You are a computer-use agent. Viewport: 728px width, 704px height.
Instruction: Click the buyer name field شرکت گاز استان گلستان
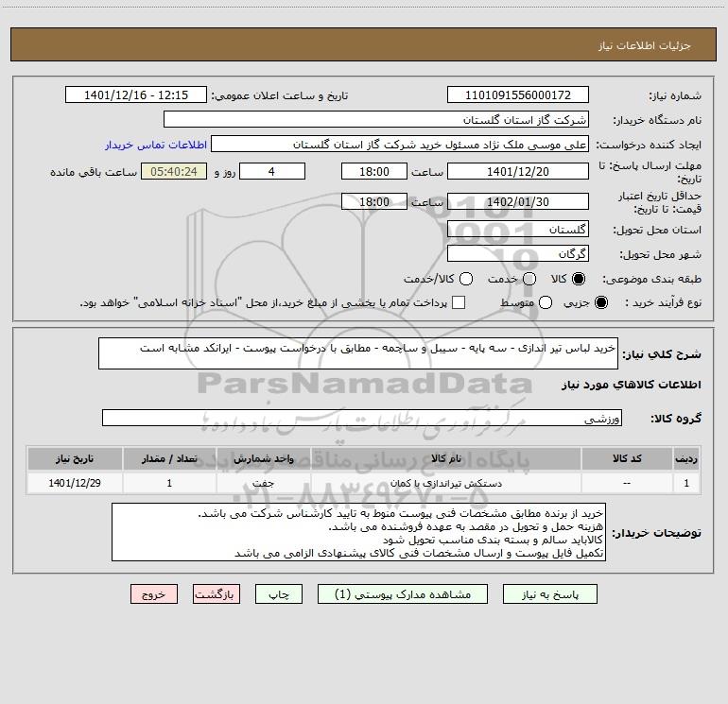(x=376, y=119)
